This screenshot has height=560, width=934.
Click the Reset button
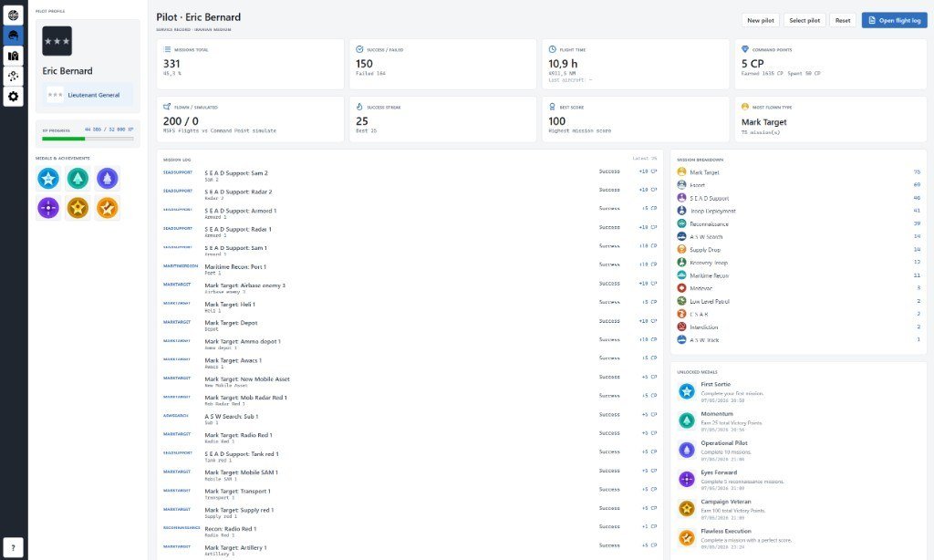(842, 20)
